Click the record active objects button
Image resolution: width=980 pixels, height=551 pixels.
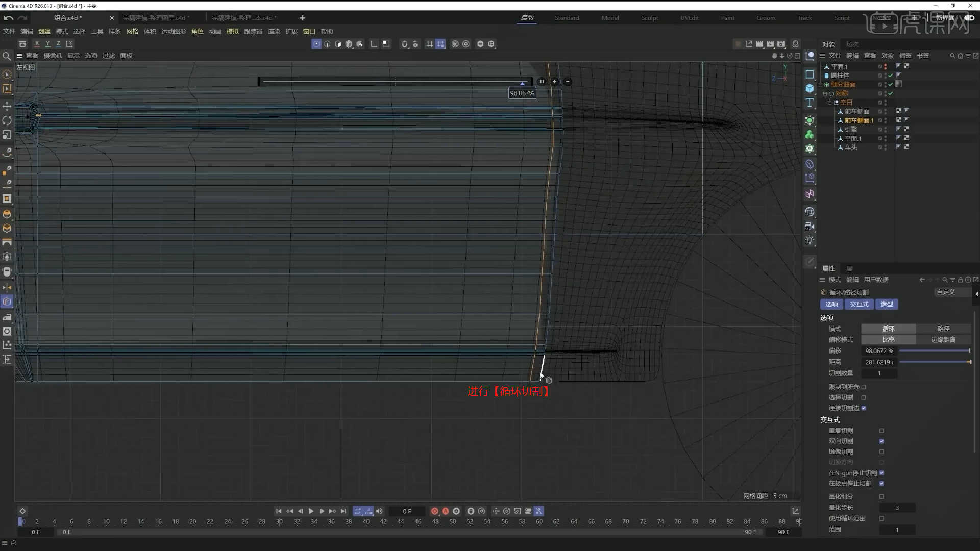(x=434, y=511)
